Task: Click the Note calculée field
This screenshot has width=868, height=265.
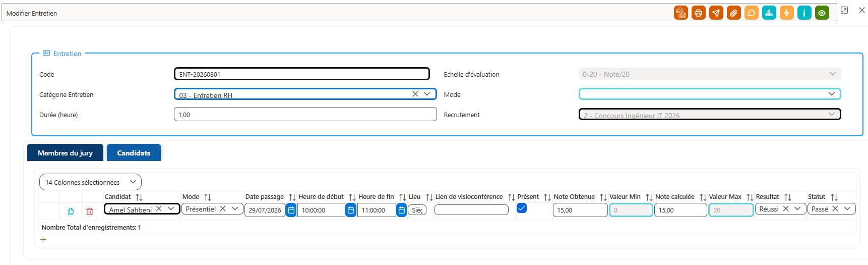Action: 680,210
